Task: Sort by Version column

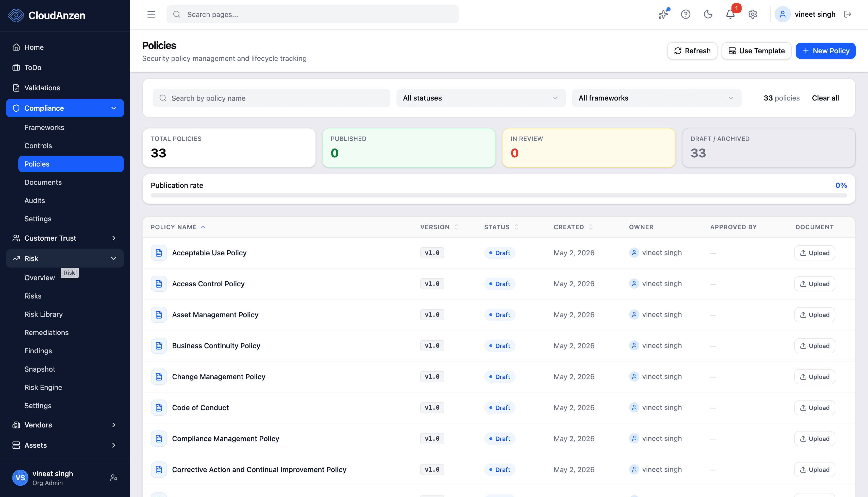Action: pyautogui.click(x=439, y=227)
